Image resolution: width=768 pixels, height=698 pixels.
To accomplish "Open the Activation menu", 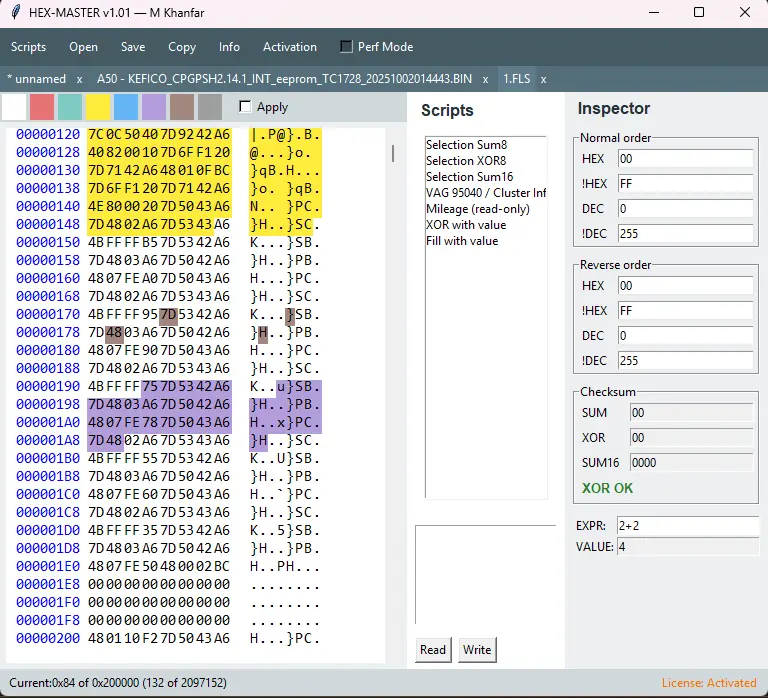I will click(x=289, y=47).
